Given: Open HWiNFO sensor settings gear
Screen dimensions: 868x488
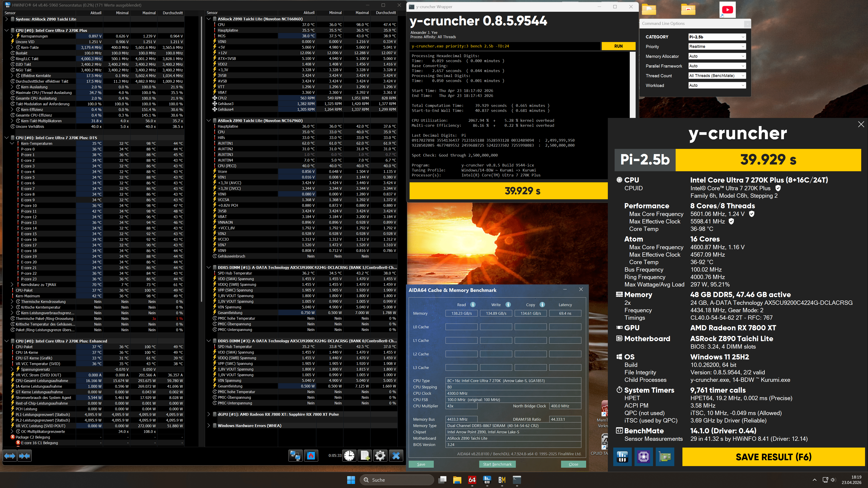Looking at the screenshot, I should (380, 456).
